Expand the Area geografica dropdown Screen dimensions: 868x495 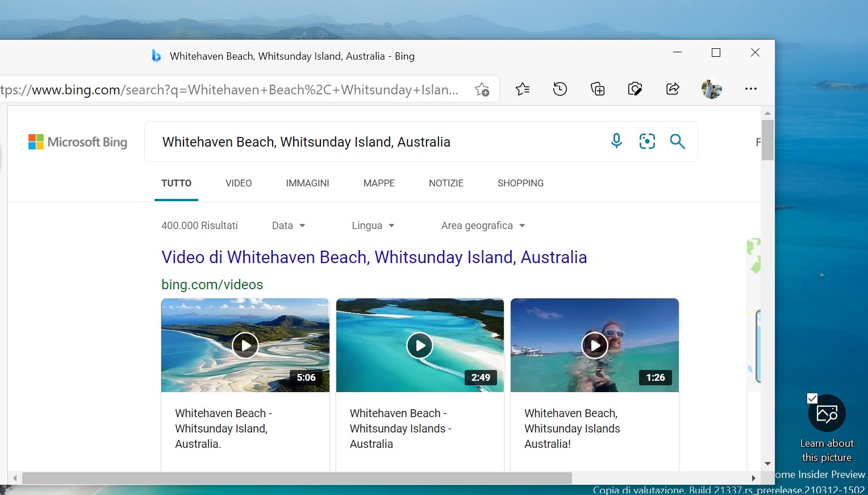pos(483,226)
